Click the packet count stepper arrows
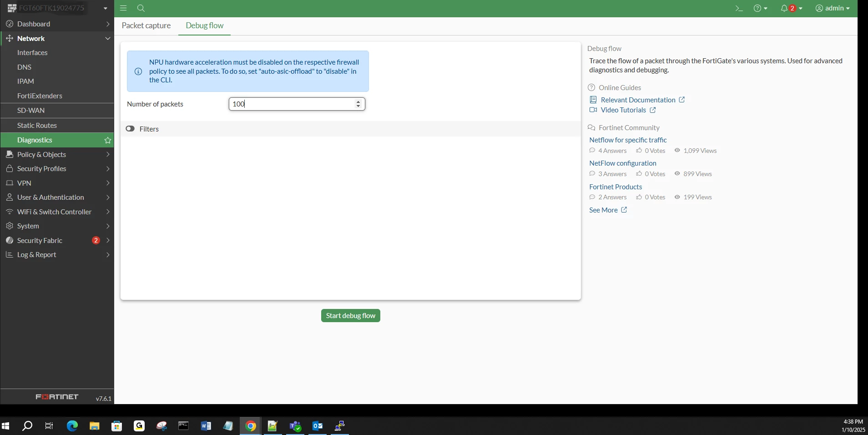Image resolution: width=868 pixels, height=435 pixels. tap(358, 104)
